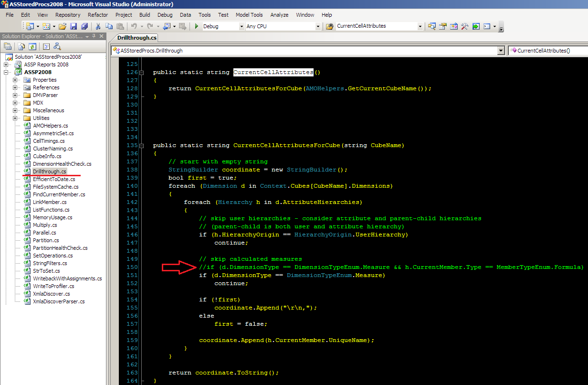Select AMOHelpers.cs in Solution Explorer
This screenshot has width=588, height=385.
pyautogui.click(x=51, y=126)
